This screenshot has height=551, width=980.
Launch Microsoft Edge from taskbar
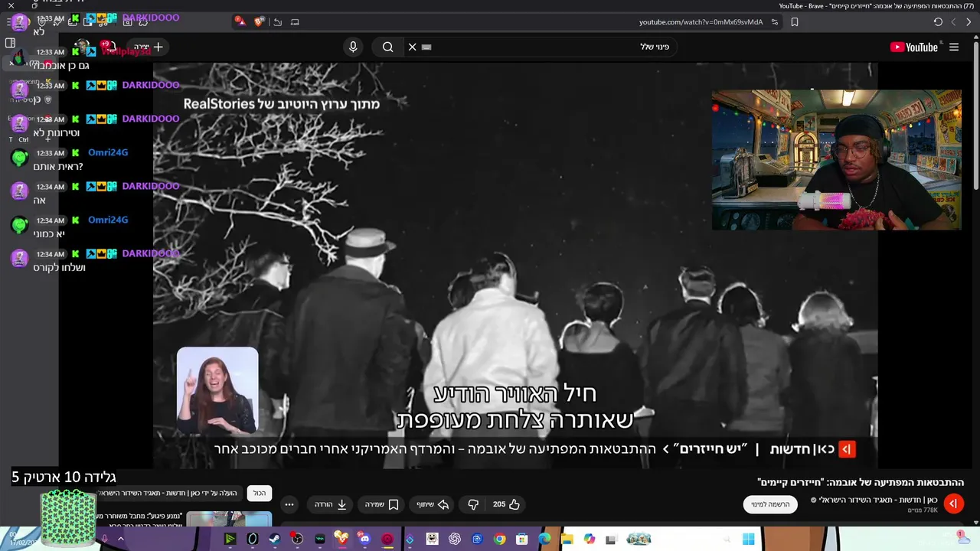click(544, 540)
